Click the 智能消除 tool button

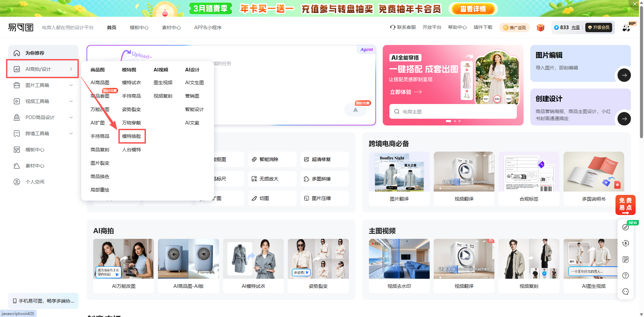[x=272, y=159]
